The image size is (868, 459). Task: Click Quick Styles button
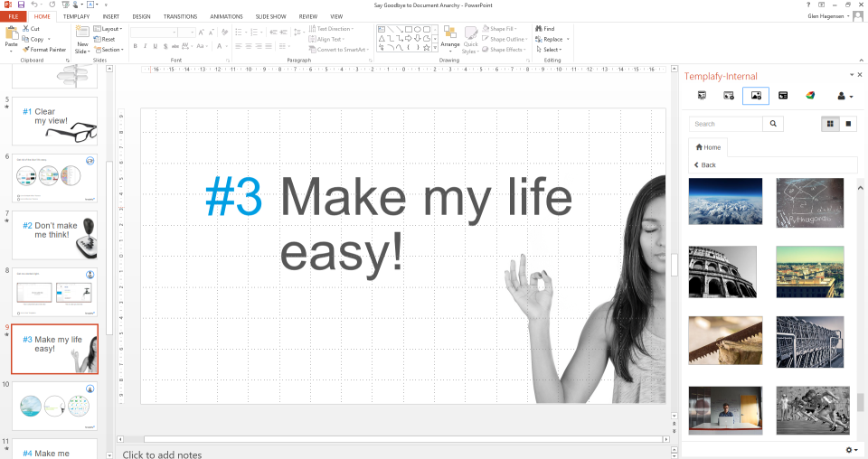470,40
